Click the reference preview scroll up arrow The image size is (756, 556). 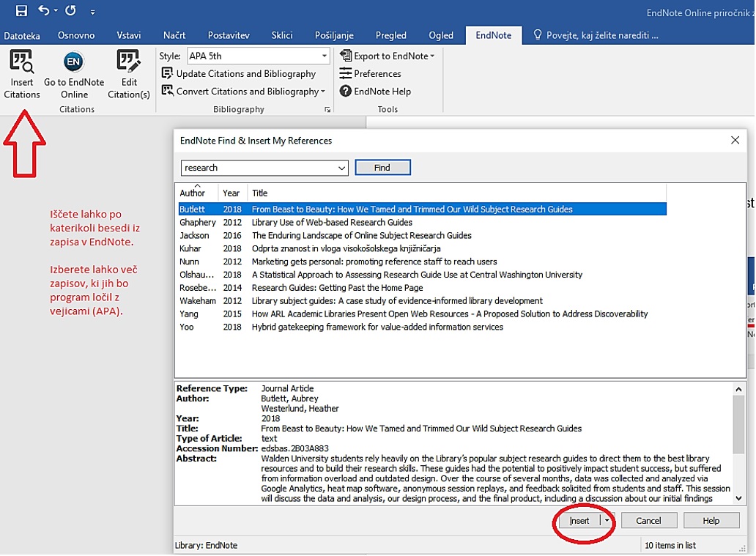coord(738,389)
